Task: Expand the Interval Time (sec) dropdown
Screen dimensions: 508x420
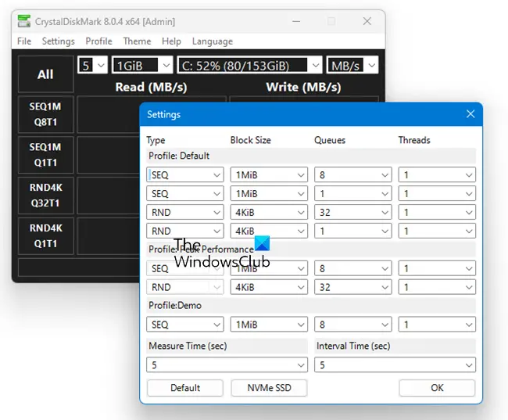Action: coord(395,365)
